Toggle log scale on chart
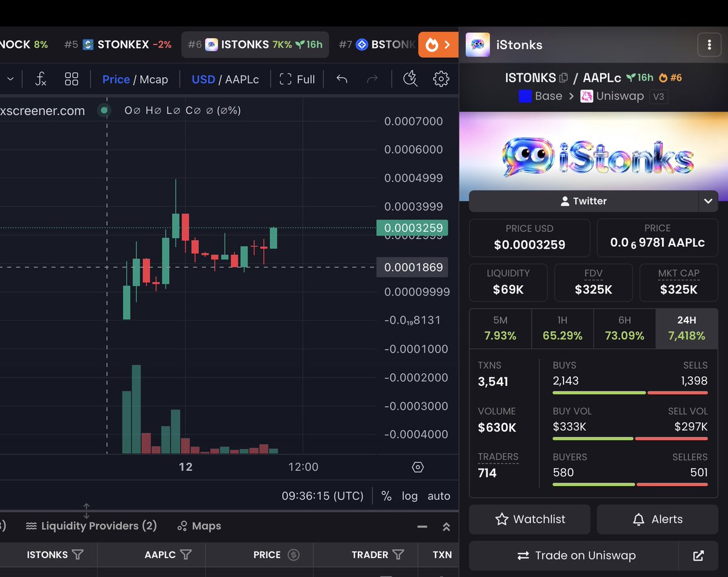Screen dimensions: 728x577 (x=409, y=496)
